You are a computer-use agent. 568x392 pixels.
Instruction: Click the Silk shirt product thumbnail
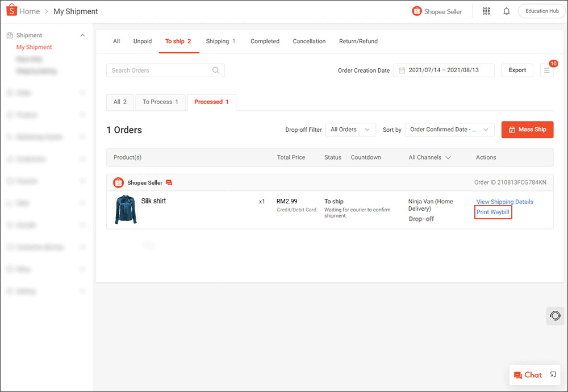click(125, 210)
